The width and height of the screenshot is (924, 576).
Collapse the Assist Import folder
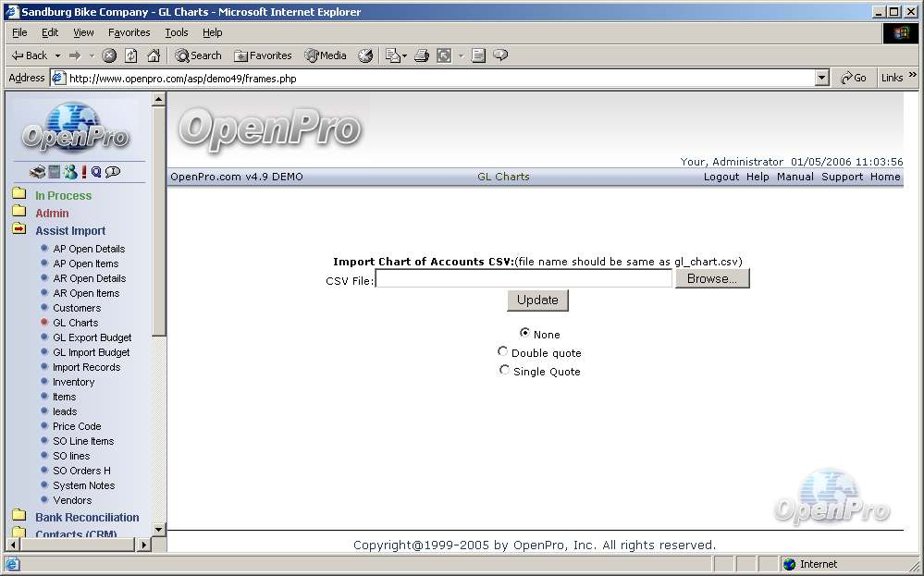18,230
